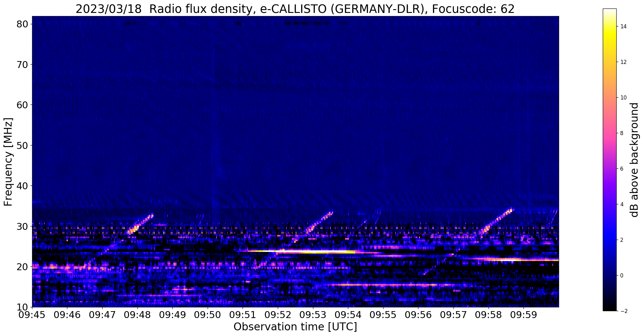Click the 09:51 time tick label
This screenshot has width=644, height=336.
tap(243, 315)
